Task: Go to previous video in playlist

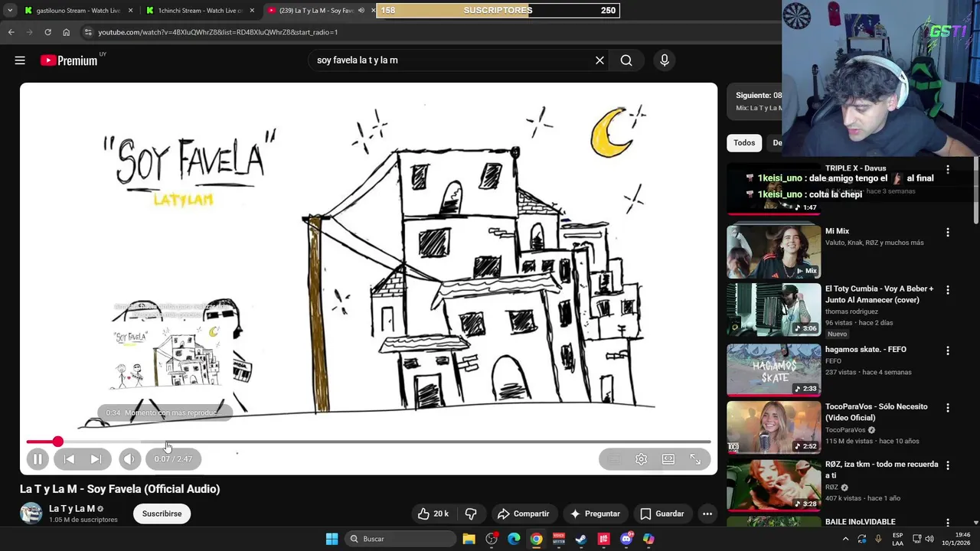Action: pos(69,459)
